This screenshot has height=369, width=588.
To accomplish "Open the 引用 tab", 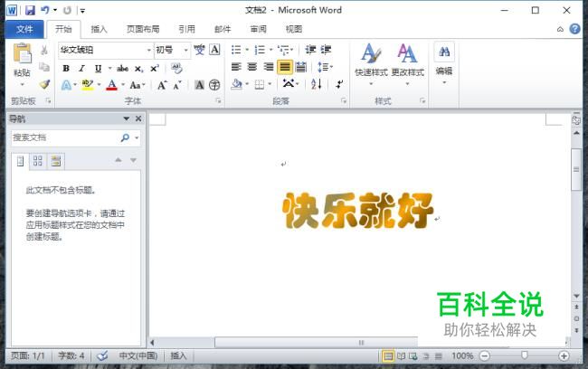I will 186,29.
